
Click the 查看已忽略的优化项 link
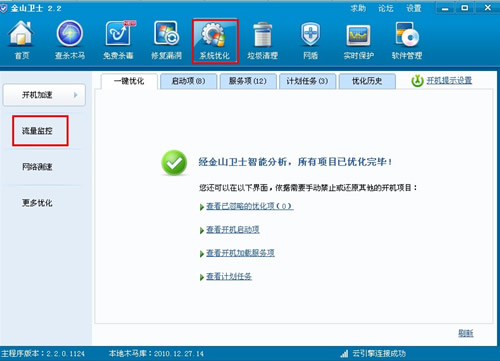click(x=250, y=206)
